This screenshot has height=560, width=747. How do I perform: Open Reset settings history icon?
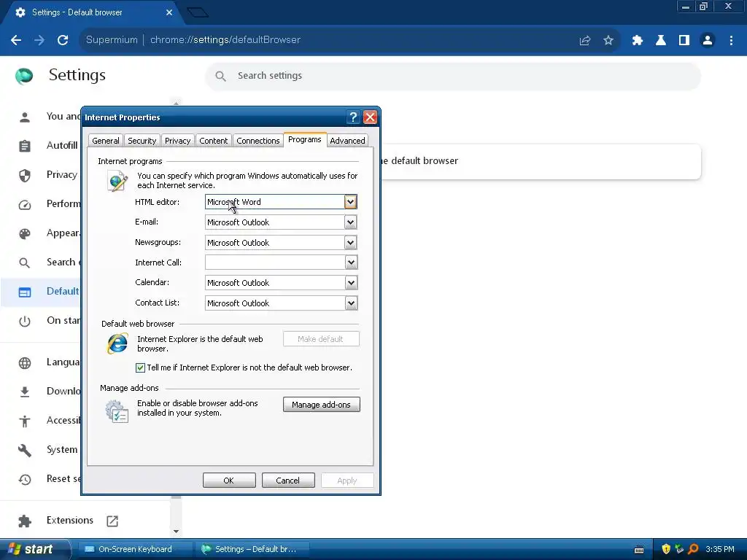[x=25, y=479]
